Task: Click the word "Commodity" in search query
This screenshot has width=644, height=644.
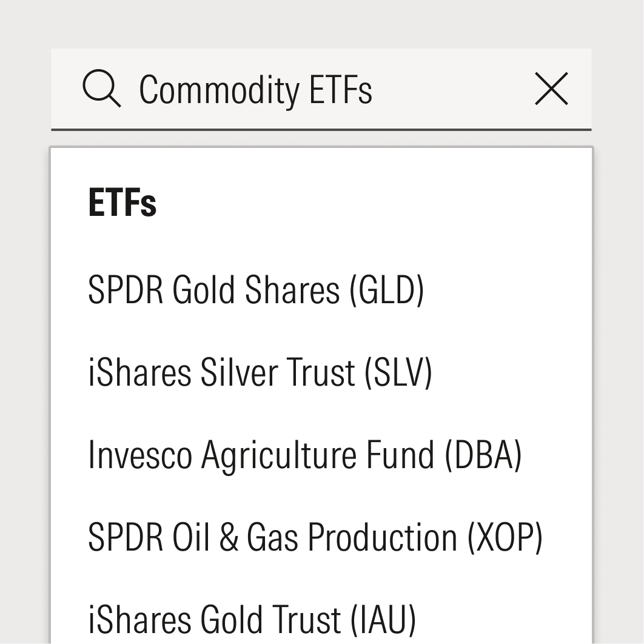Action: coord(218,89)
